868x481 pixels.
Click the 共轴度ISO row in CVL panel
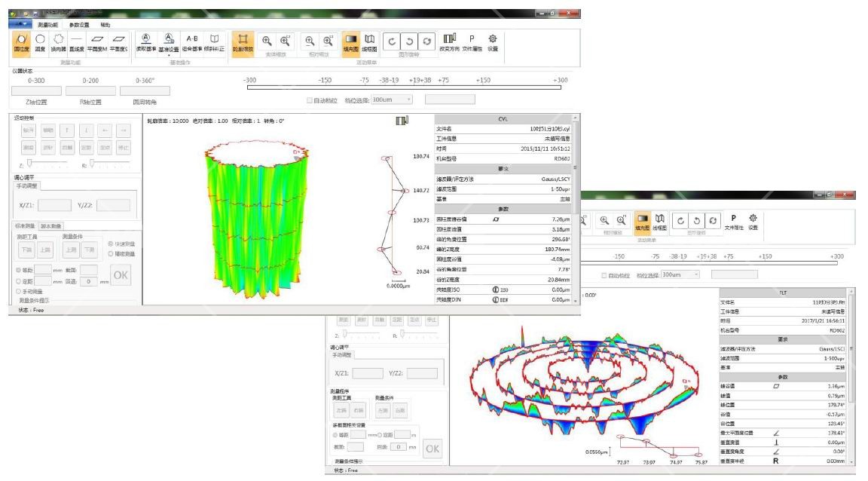tap(503, 290)
